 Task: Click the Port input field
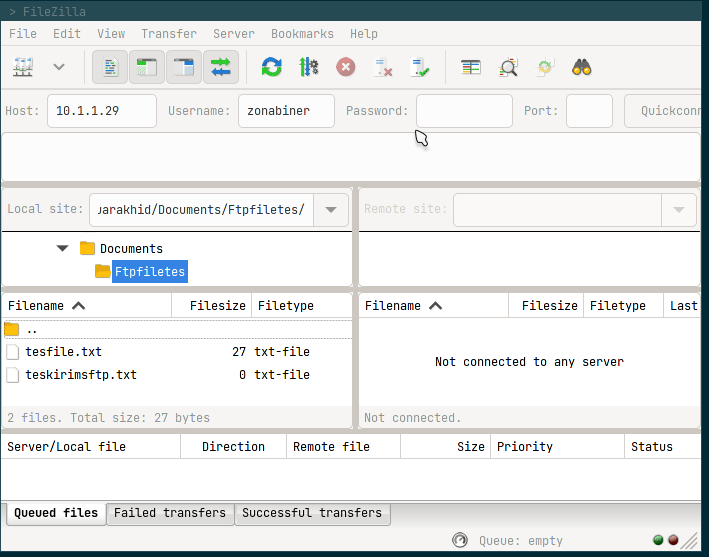point(589,111)
